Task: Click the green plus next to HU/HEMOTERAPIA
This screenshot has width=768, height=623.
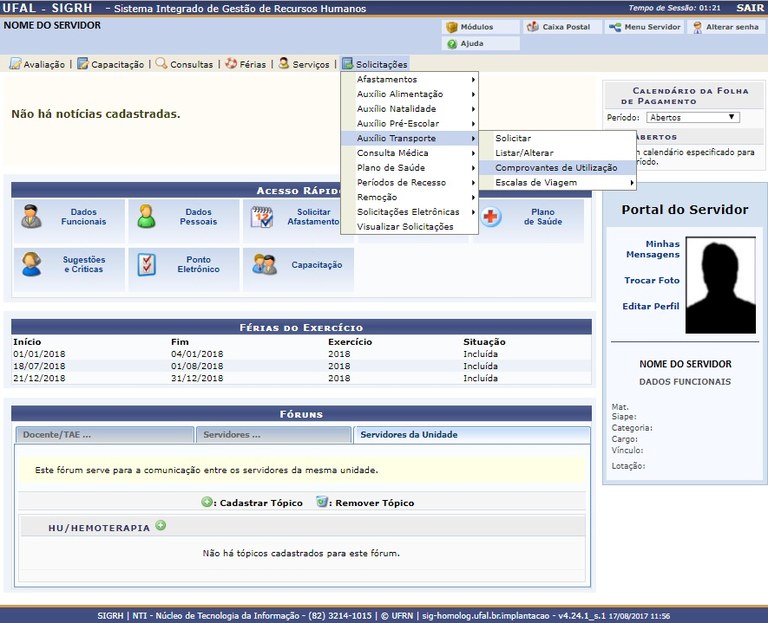Action: click(x=160, y=526)
